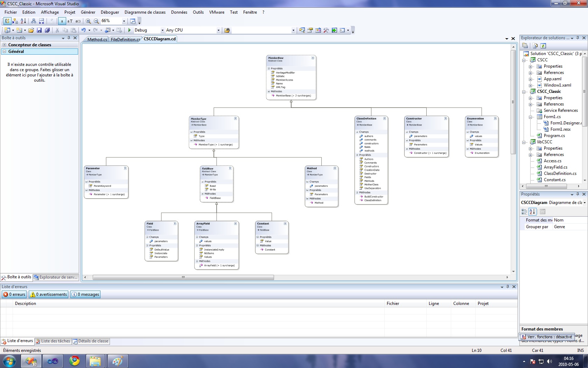The image size is (588, 368).
Task: Open the Debug configuration dropdown
Action: (162, 30)
